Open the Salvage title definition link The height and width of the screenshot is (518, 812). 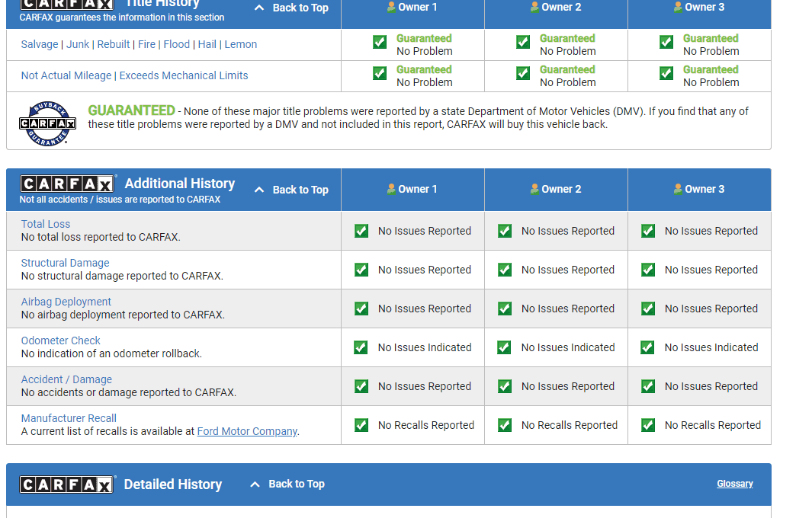40,44
